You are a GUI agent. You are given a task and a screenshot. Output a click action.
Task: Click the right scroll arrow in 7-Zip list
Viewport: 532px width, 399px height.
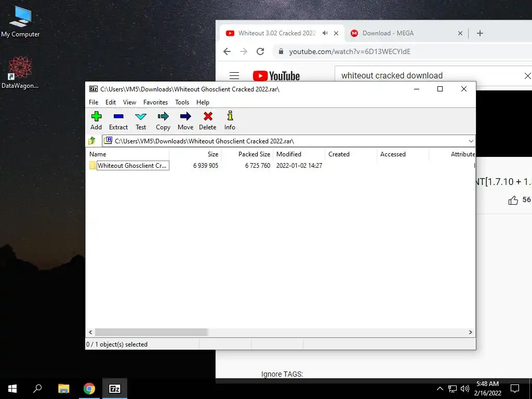click(470, 332)
